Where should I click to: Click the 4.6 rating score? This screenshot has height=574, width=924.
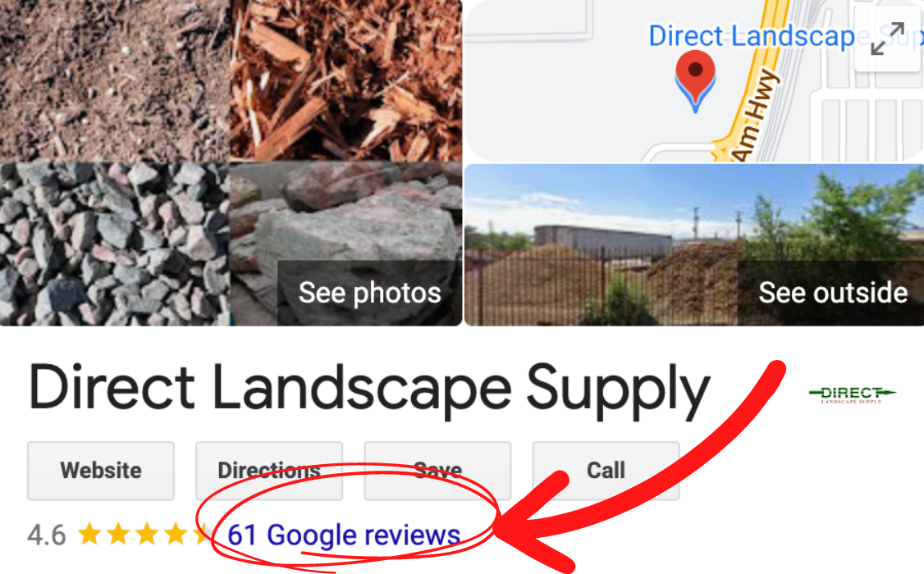47,535
